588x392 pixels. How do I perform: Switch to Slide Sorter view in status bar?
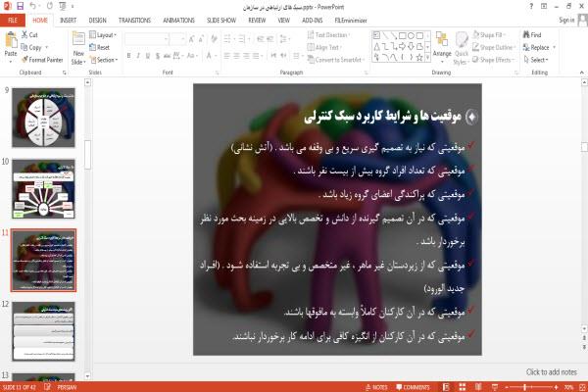pos(462,387)
